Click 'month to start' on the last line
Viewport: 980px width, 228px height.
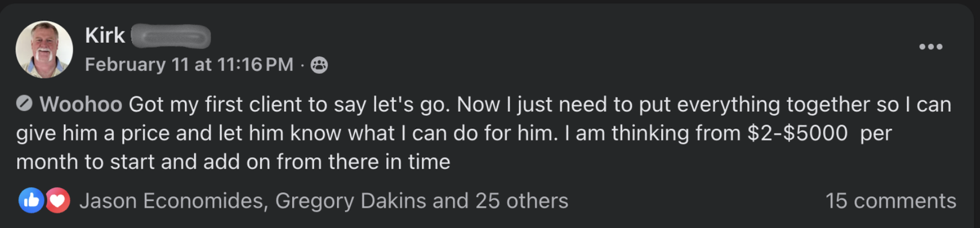pyautogui.click(x=85, y=162)
